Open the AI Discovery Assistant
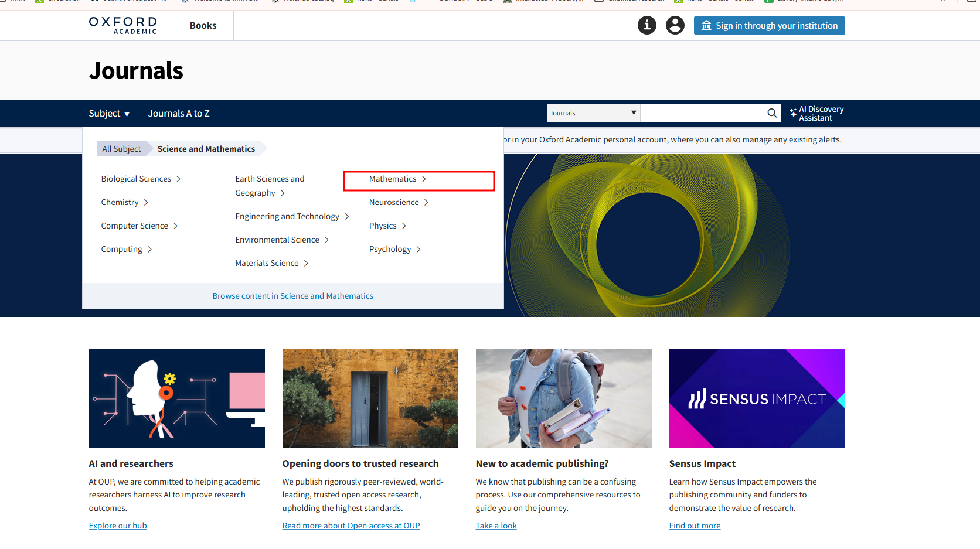Viewport: 980px width, 549px height. click(x=816, y=113)
